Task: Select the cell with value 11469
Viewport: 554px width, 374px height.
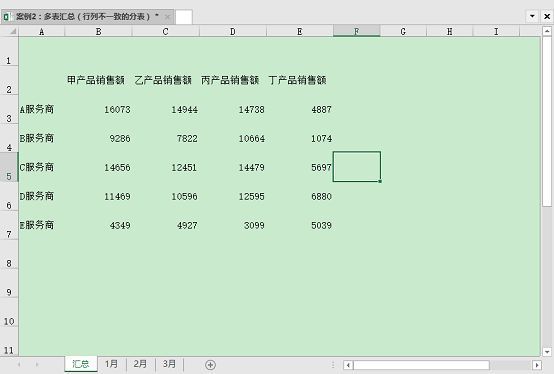Action: coord(98,196)
